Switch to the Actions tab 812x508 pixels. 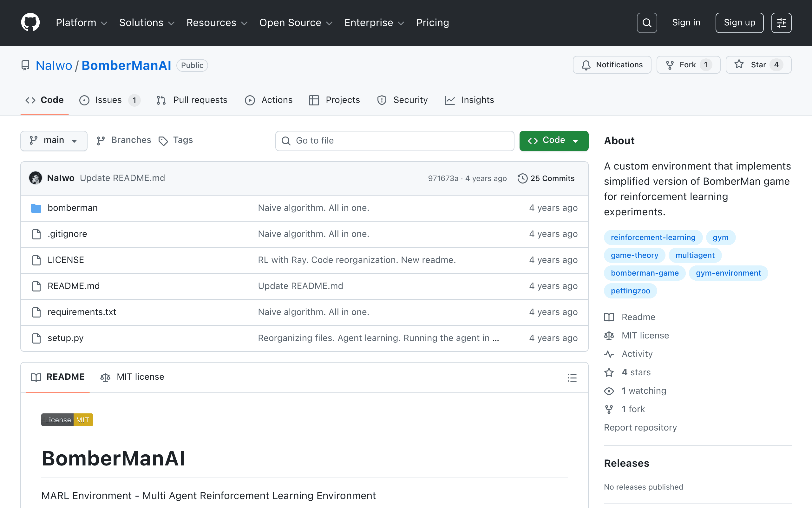click(268, 100)
